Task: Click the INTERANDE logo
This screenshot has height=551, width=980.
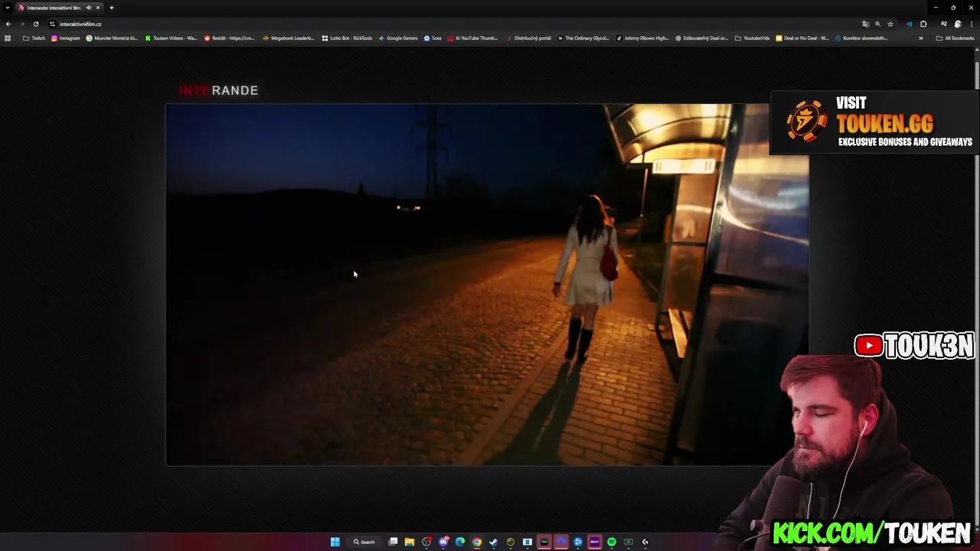Action: pos(218,90)
